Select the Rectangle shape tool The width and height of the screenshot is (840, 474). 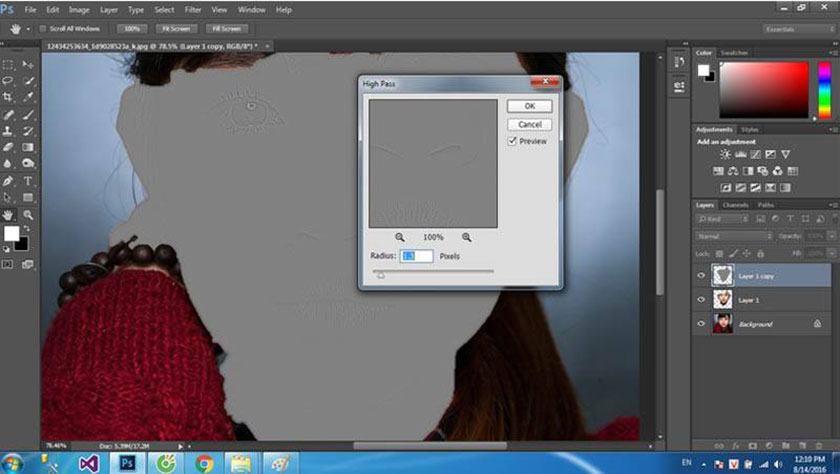coord(28,198)
